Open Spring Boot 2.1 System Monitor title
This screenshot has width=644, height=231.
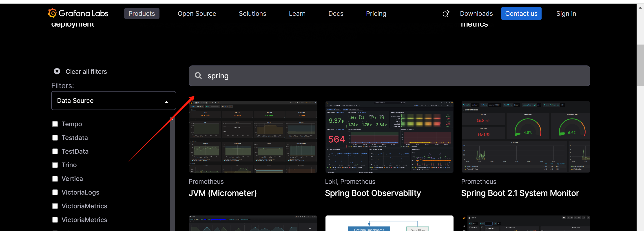click(x=520, y=193)
